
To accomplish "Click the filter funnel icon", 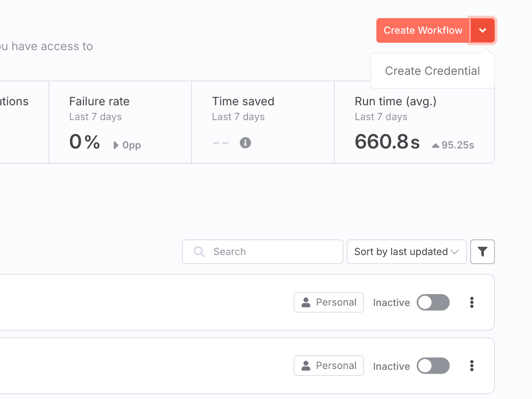I will point(482,252).
